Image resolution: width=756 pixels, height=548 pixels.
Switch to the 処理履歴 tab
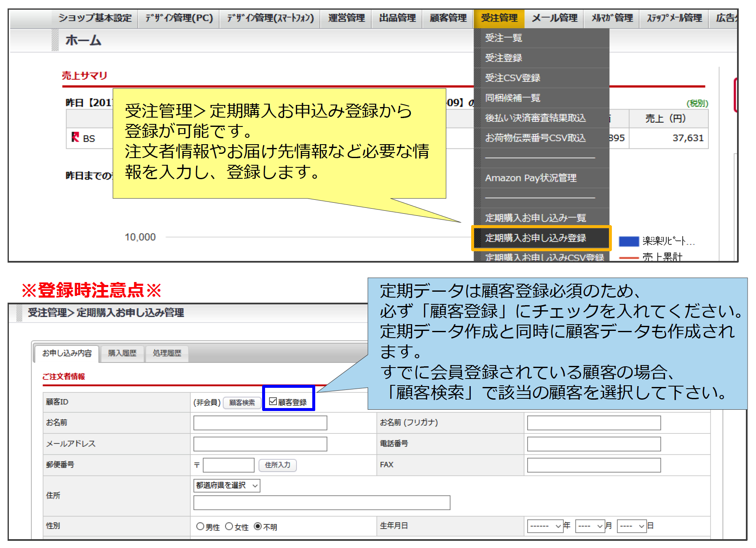(x=167, y=353)
